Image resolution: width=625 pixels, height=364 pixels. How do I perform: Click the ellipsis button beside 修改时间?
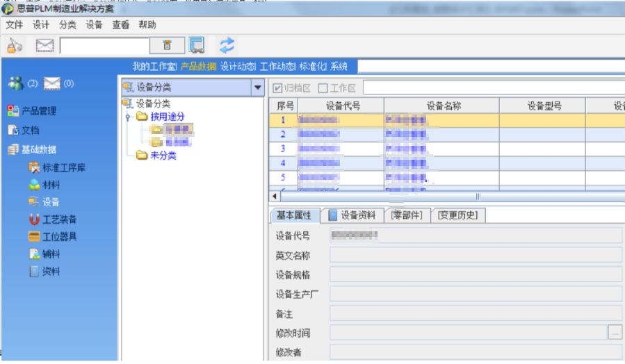click(x=615, y=333)
